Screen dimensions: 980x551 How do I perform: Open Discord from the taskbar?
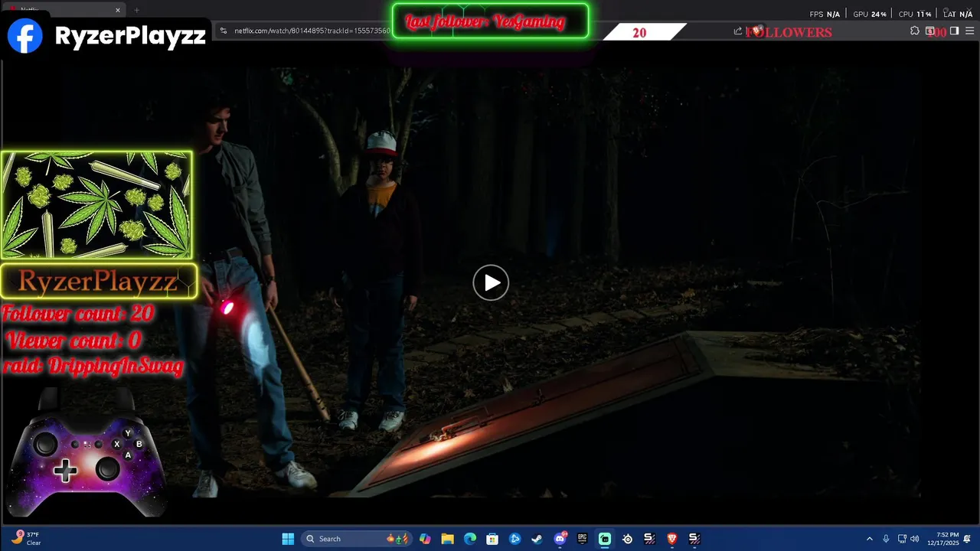pyautogui.click(x=560, y=539)
